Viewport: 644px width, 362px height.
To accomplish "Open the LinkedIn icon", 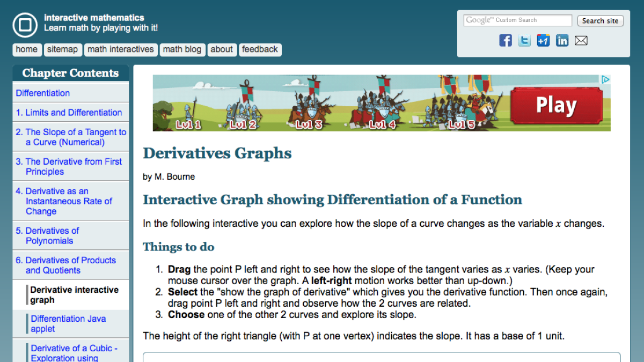I will tap(562, 40).
